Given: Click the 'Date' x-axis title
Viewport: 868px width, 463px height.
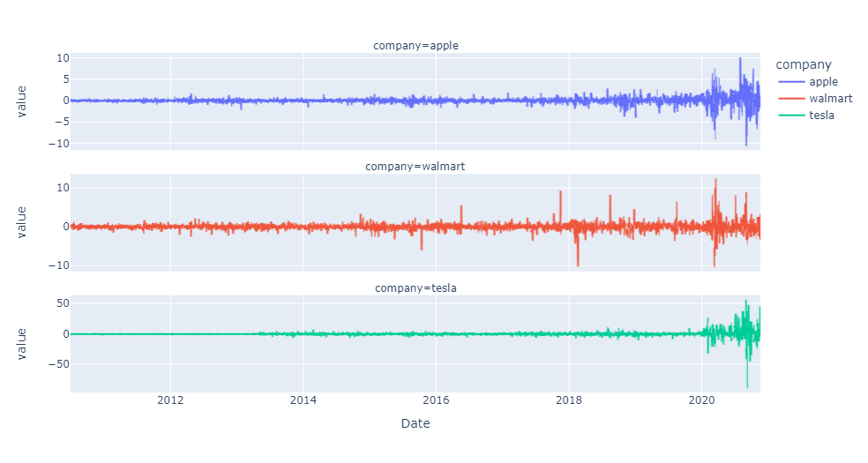Looking at the screenshot, I should [x=415, y=423].
